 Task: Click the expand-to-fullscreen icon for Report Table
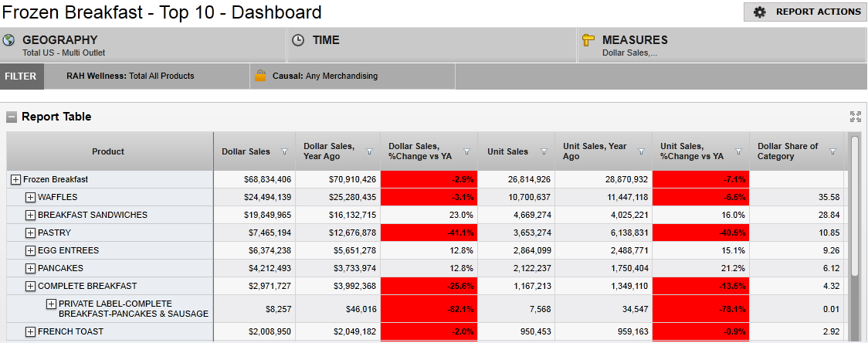point(855,117)
